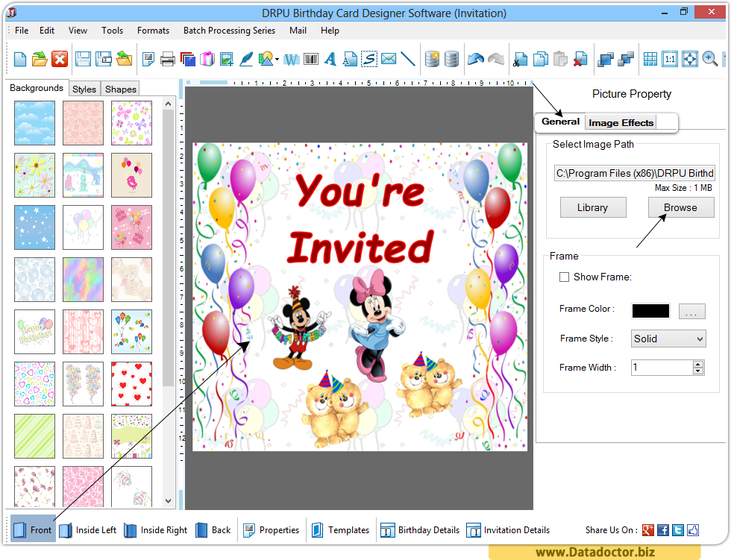
Task: Click the New document icon
Action: (x=20, y=60)
